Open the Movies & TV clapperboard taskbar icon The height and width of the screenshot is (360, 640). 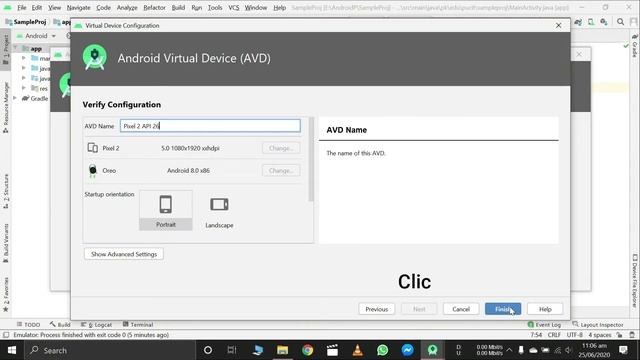coord(332,350)
